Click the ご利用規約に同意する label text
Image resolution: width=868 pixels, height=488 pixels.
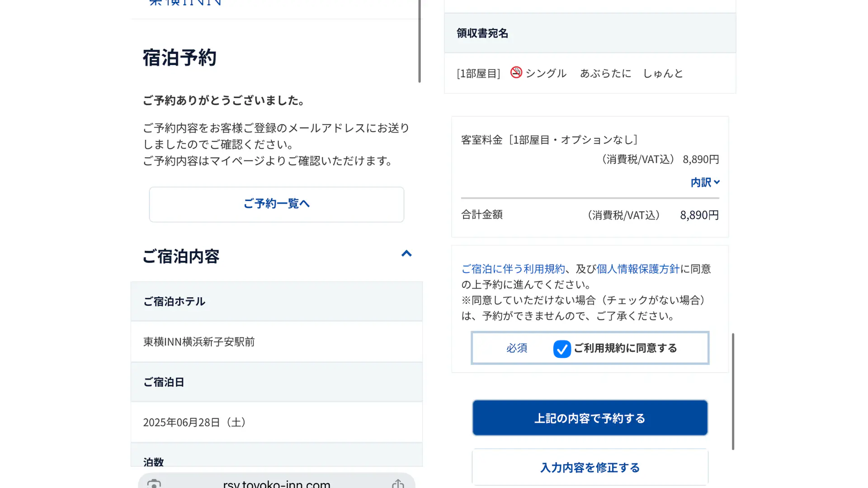(625, 348)
